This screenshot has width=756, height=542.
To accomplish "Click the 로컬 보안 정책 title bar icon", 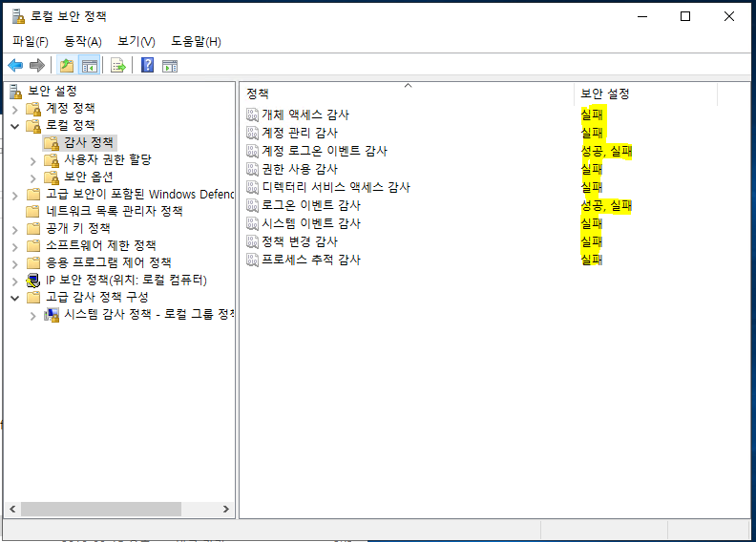I will 18,16.
